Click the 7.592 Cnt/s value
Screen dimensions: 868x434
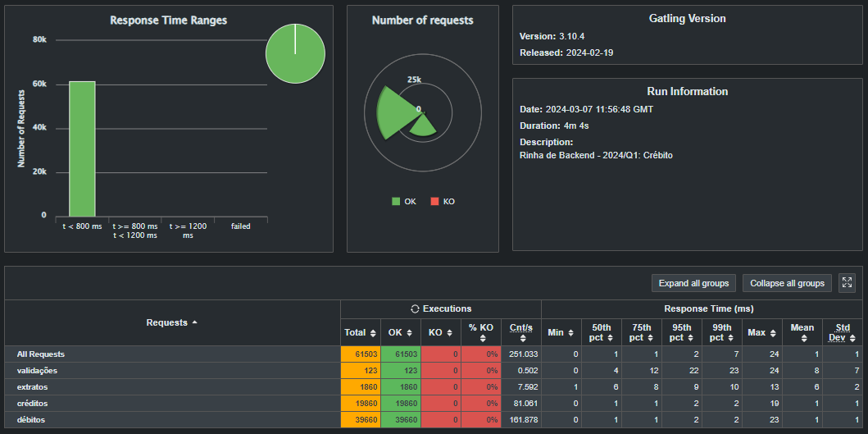point(527,387)
